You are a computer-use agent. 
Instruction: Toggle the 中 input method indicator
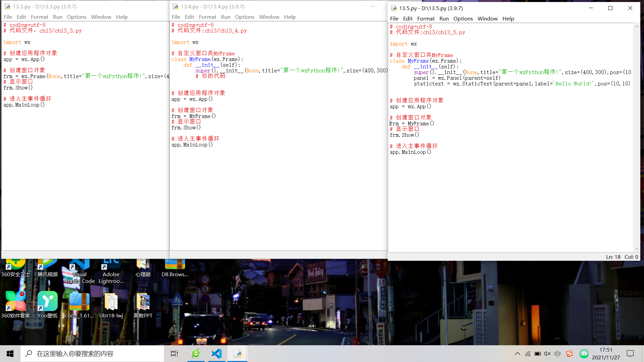coord(557,354)
